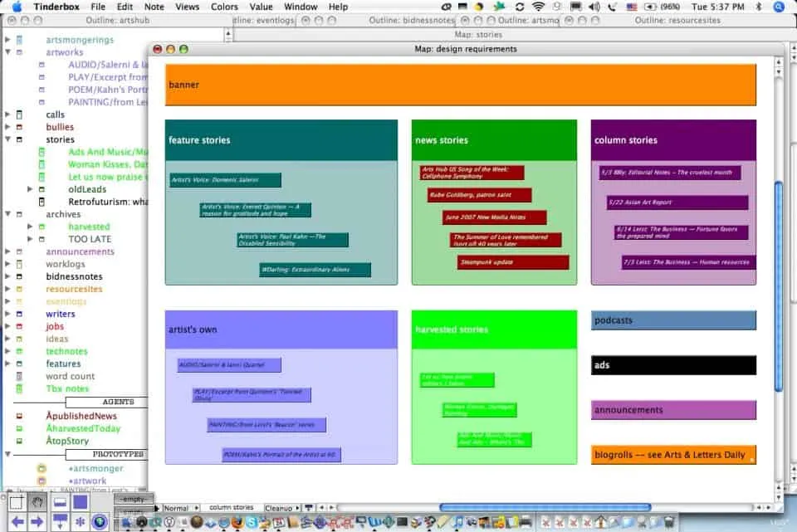This screenshot has width=797, height=532.
Task: Open the Normal popup at map bottom
Action: pos(176,508)
